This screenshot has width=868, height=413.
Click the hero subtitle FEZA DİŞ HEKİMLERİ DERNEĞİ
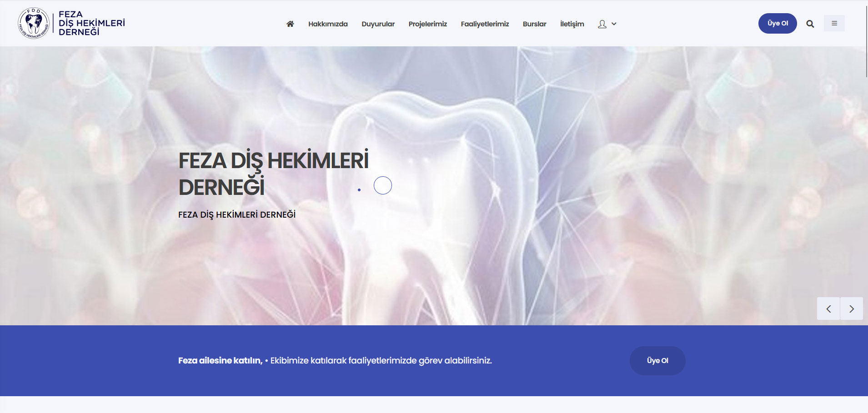[x=237, y=214]
